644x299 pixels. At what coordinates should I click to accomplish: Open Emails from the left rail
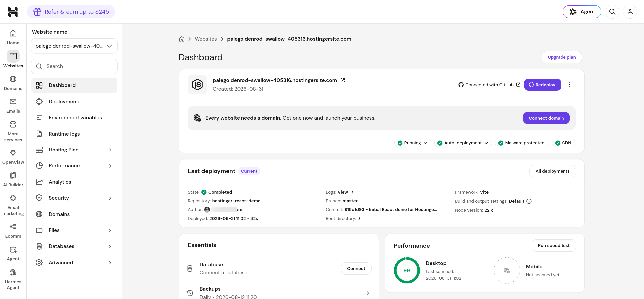click(x=13, y=105)
